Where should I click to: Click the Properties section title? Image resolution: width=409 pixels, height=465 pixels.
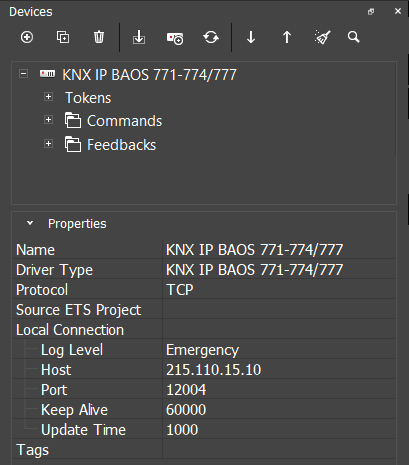pos(77,224)
